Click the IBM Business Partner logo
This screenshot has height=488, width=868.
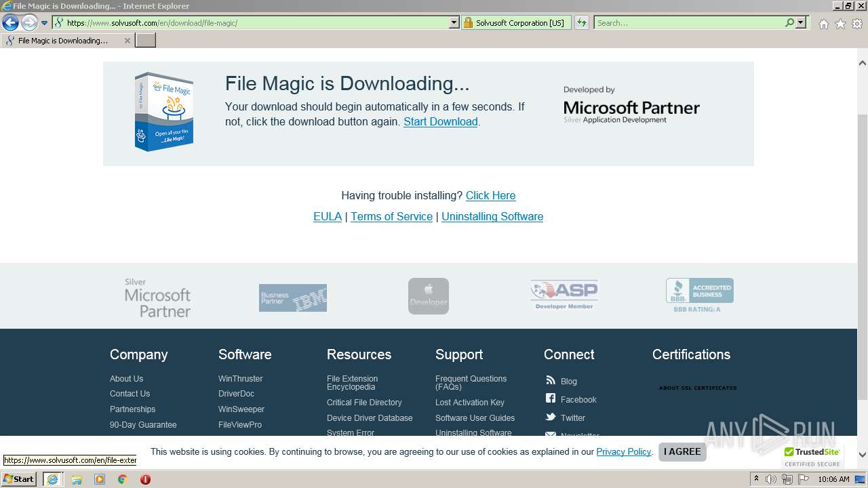tap(293, 298)
